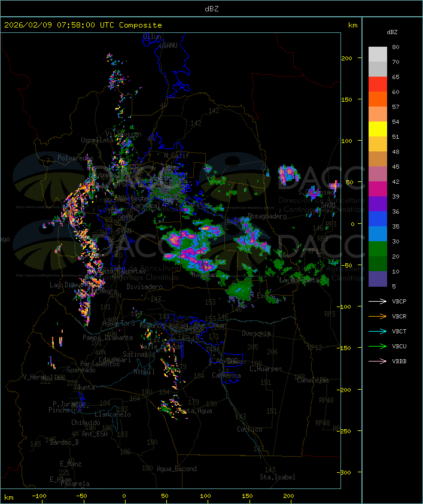Click the Carmensa place label

226,375
